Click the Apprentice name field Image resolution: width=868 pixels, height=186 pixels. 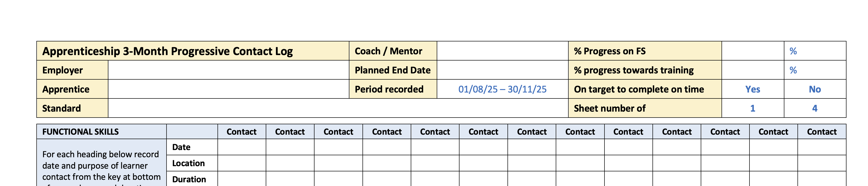click(228, 89)
